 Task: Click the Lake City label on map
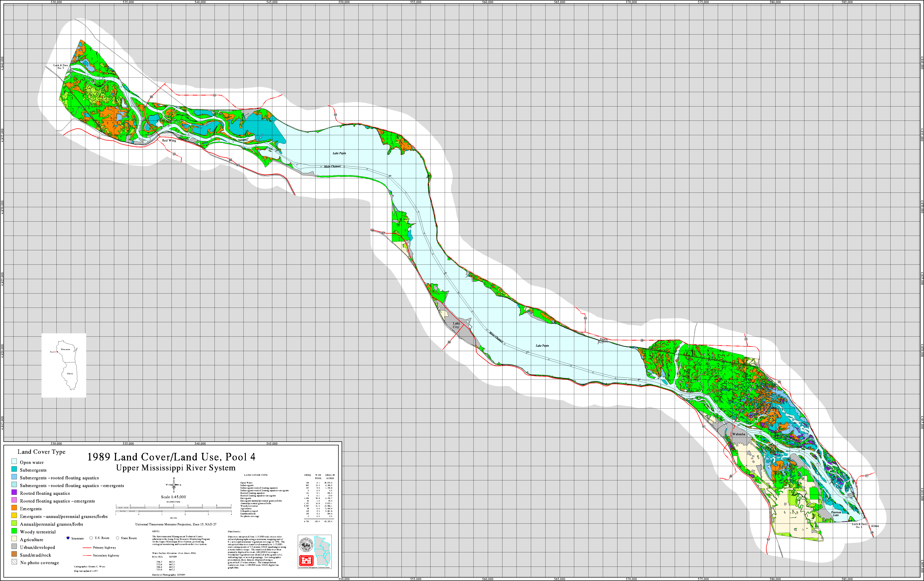coord(456,325)
